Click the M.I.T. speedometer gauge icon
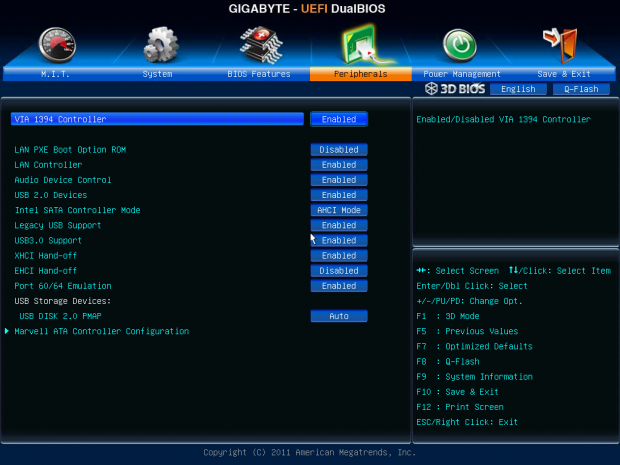Viewport: 620px width, 465px height. coord(57,46)
